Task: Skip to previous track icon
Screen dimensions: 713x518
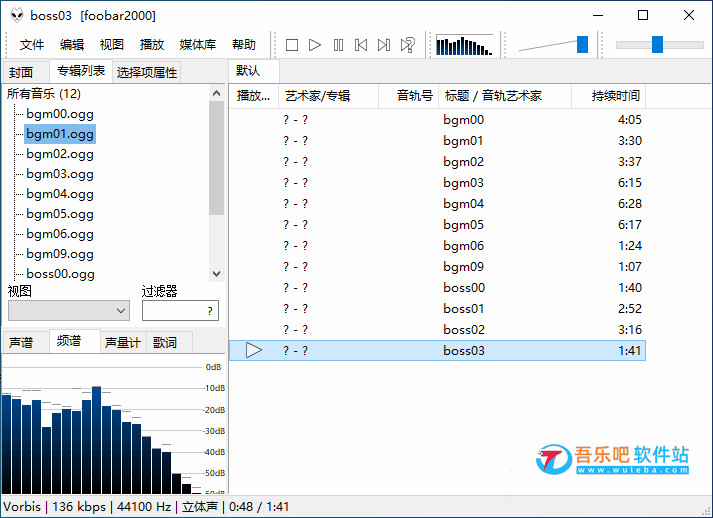Action: coord(361,45)
